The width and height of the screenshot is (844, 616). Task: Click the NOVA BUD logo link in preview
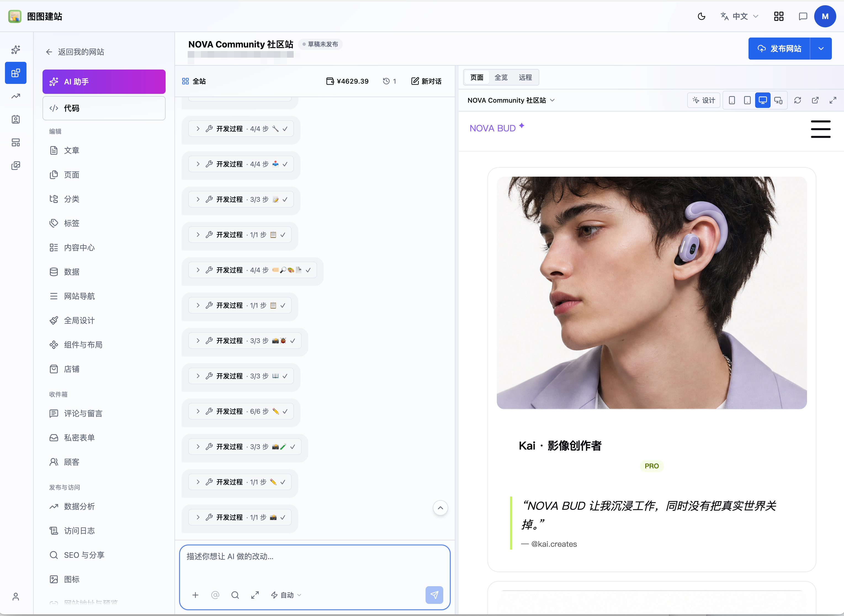coord(497,128)
